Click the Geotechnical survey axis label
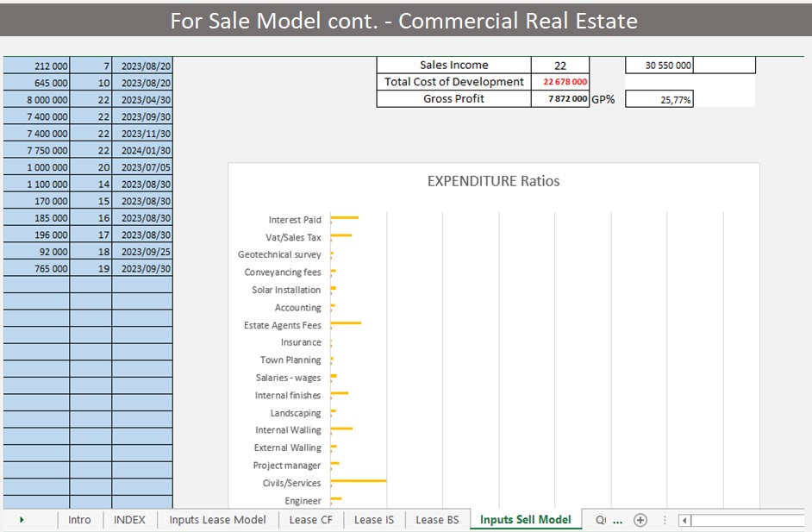 click(279, 254)
